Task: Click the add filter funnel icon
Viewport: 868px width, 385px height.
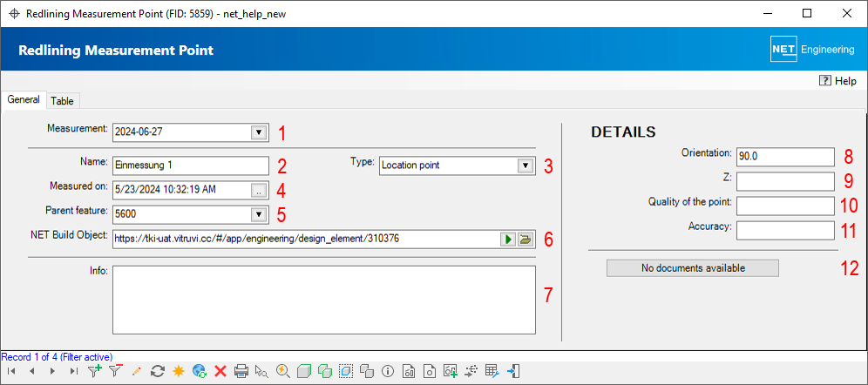Action: tap(95, 371)
